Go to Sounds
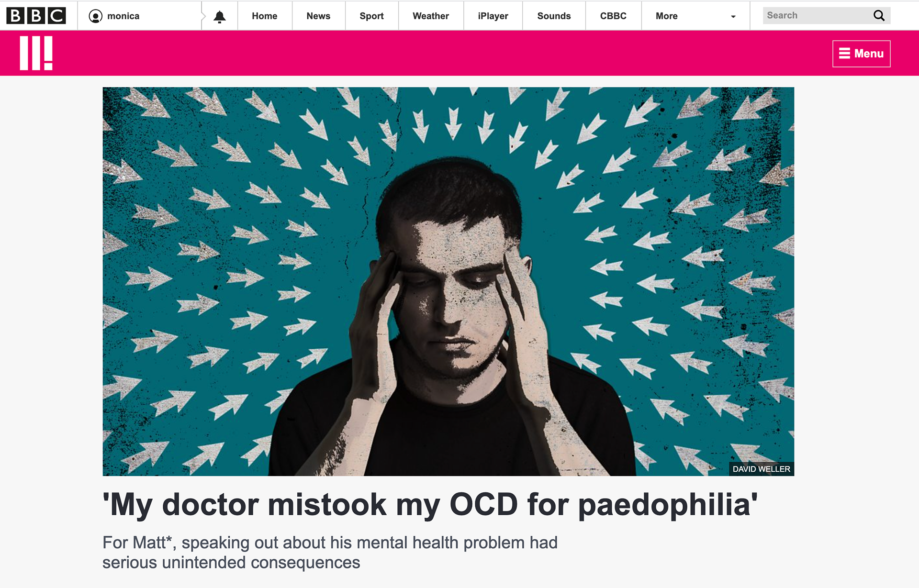Screen dimensions: 919x588 554,16
